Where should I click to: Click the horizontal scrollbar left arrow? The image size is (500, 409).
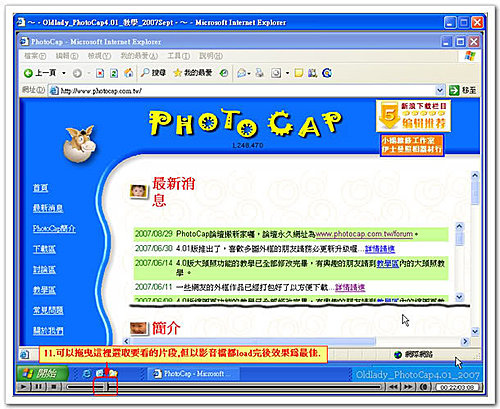coord(126,341)
